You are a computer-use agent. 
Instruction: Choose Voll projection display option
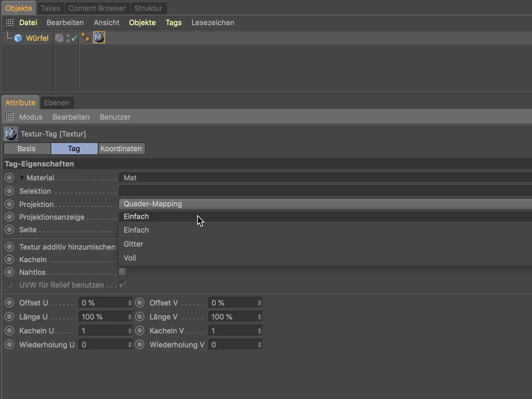tap(326, 258)
